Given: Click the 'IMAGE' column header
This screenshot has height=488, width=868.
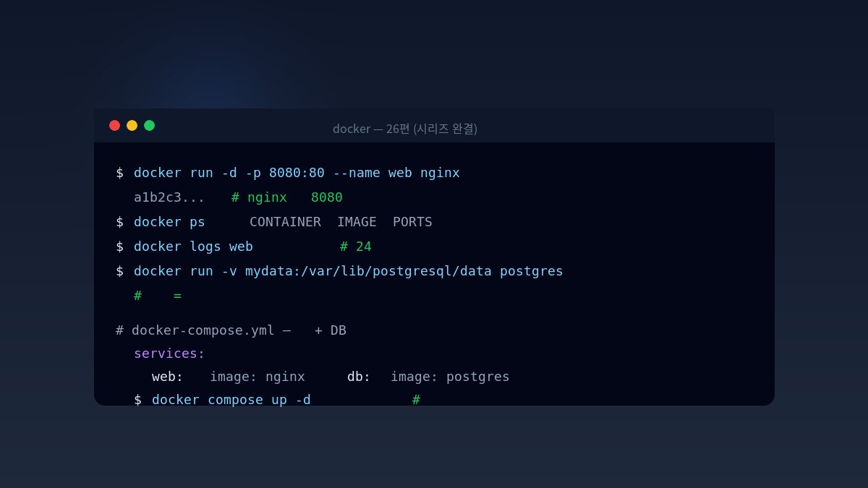Looking at the screenshot, I should [x=357, y=222].
